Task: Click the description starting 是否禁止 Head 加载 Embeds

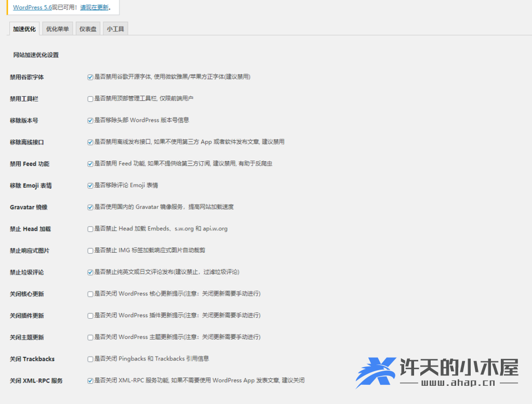Action: pyautogui.click(x=161, y=228)
